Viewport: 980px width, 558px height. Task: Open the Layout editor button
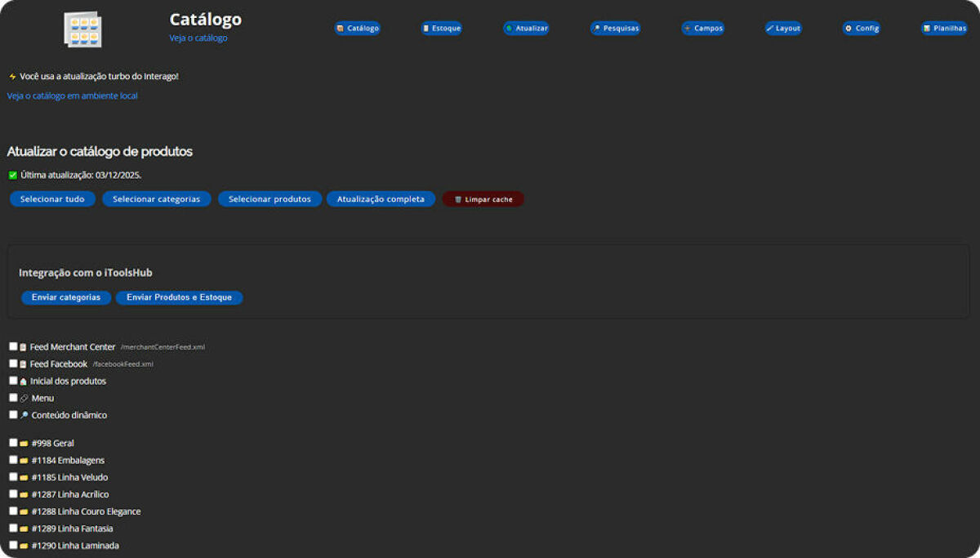(783, 28)
